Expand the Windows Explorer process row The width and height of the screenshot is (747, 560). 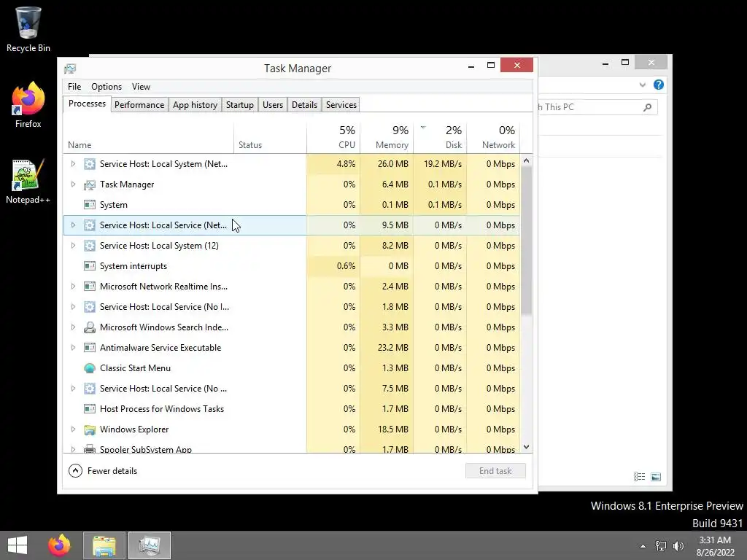point(73,429)
